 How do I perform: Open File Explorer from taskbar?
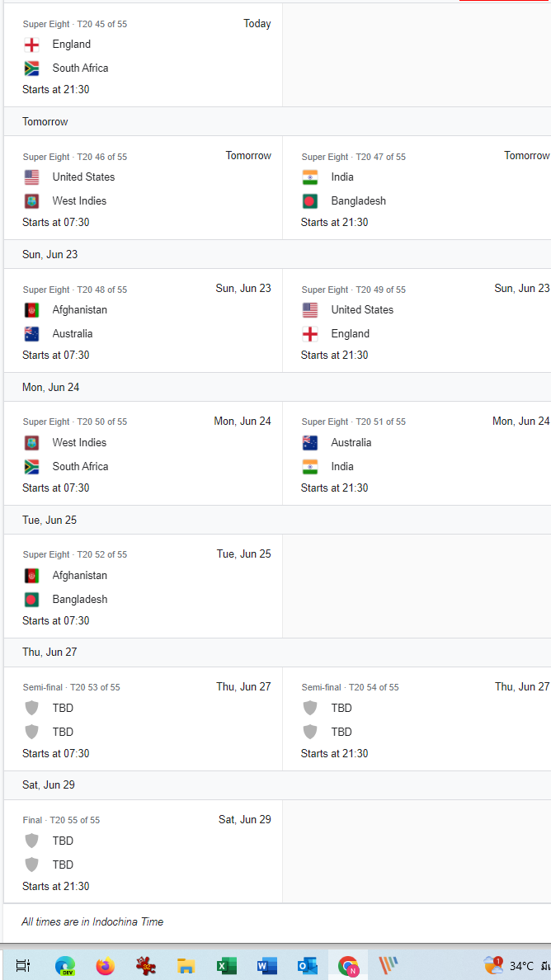tap(186, 965)
